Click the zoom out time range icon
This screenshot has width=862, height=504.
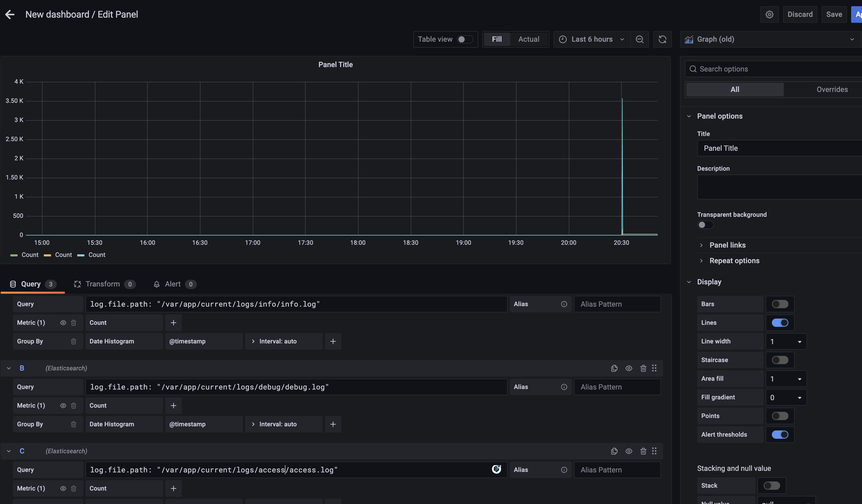[x=639, y=39]
